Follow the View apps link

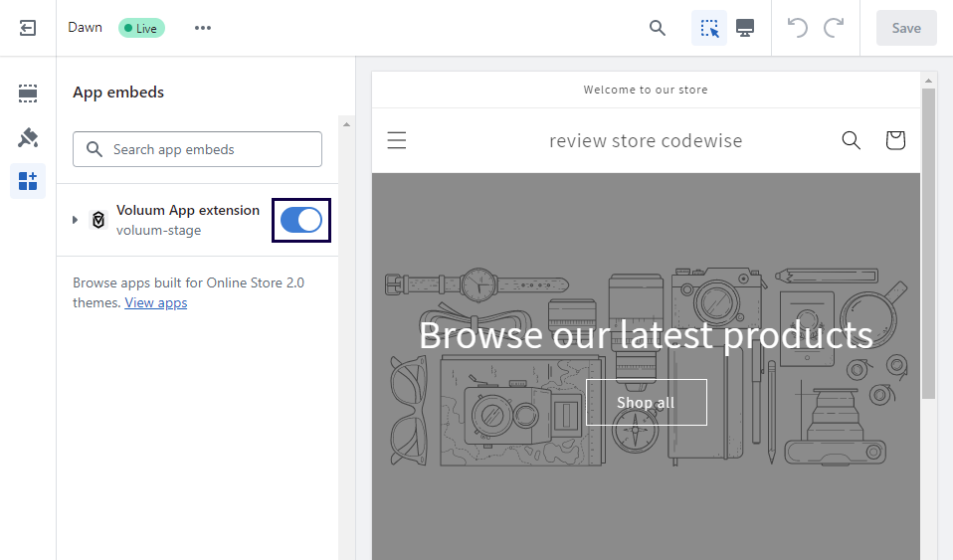(x=155, y=302)
